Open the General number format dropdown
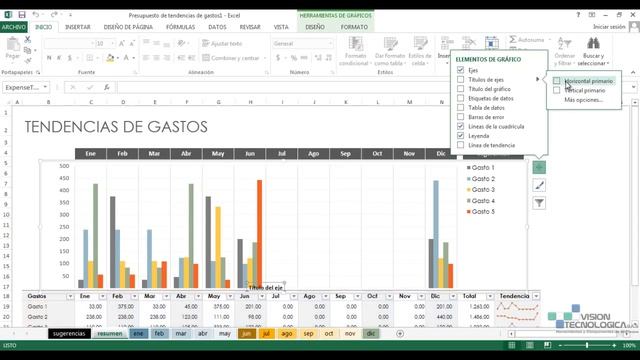 (330, 43)
